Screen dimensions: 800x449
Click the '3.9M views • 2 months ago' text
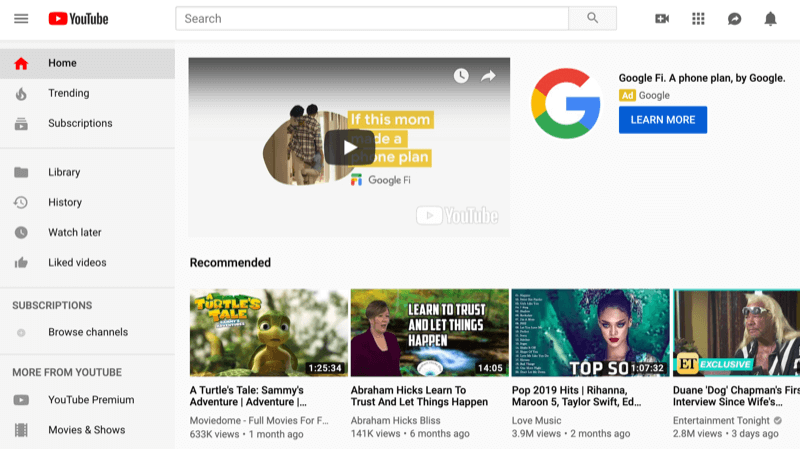coord(571,434)
